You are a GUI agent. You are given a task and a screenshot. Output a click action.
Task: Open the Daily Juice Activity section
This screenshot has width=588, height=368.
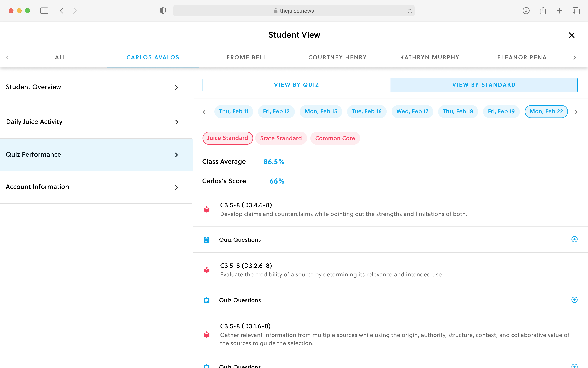[96, 123]
